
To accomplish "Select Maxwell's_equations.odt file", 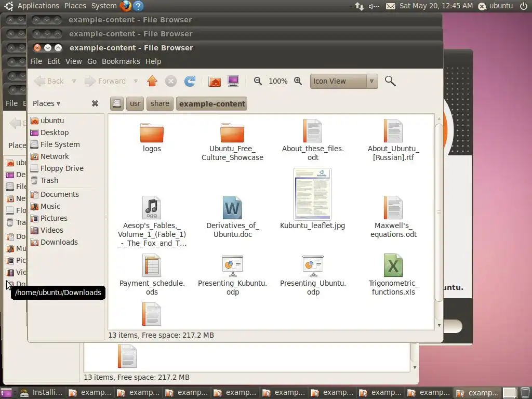I will 393,217.
